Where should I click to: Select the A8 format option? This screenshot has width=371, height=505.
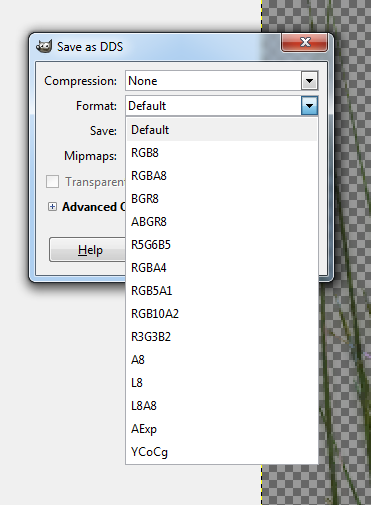coord(222,360)
